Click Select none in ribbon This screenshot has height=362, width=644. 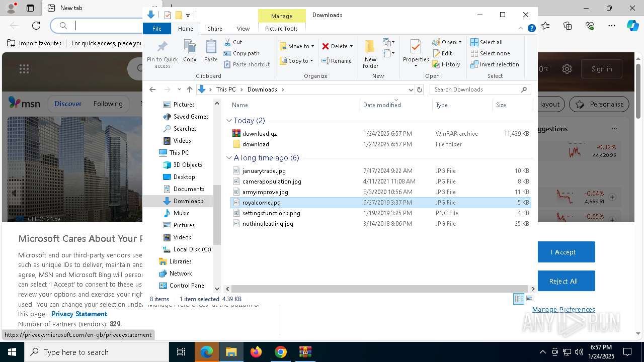[490, 53]
